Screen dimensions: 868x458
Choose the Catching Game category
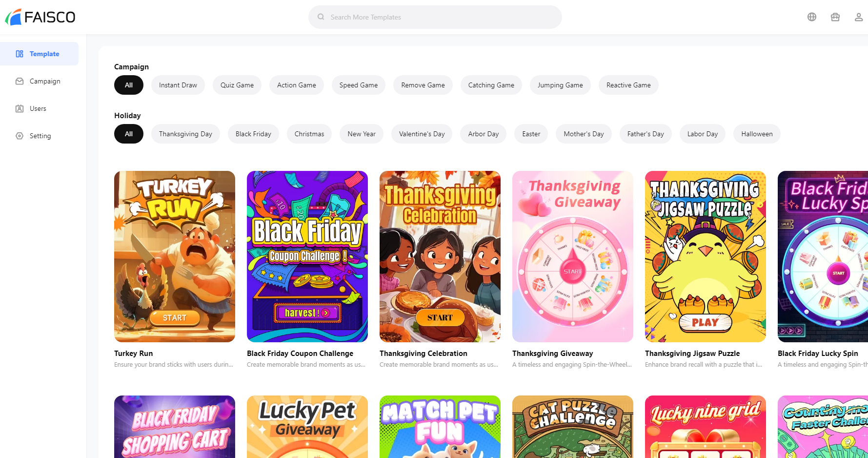coord(491,85)
